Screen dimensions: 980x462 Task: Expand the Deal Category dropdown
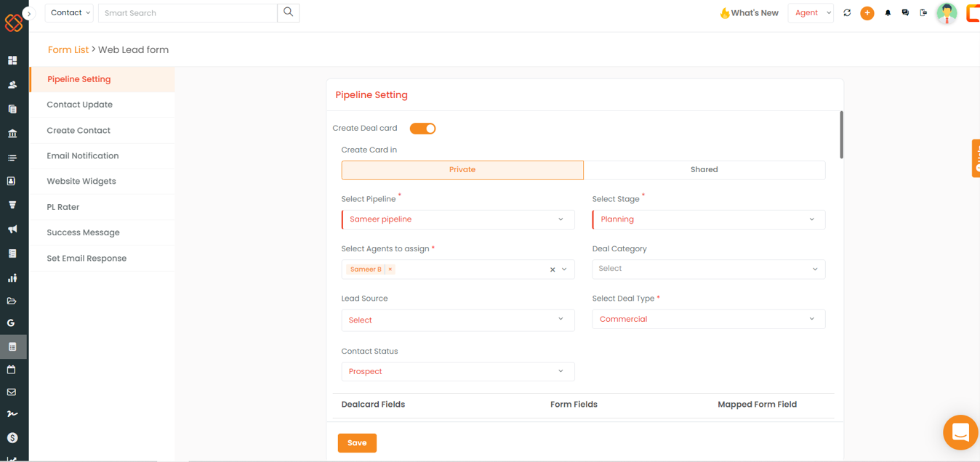pos(709,269)
